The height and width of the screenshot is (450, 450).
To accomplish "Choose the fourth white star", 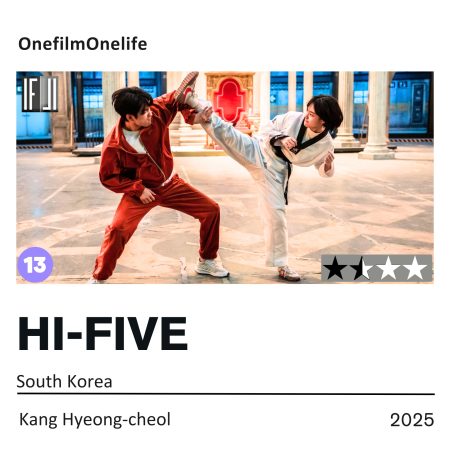I will [x=415, y=268].
